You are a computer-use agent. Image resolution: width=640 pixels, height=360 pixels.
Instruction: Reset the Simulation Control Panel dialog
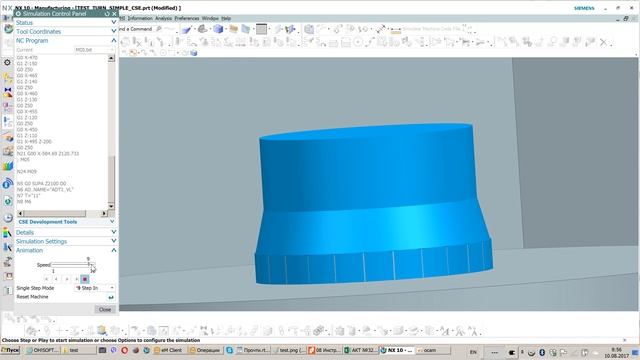coord(107,13)
